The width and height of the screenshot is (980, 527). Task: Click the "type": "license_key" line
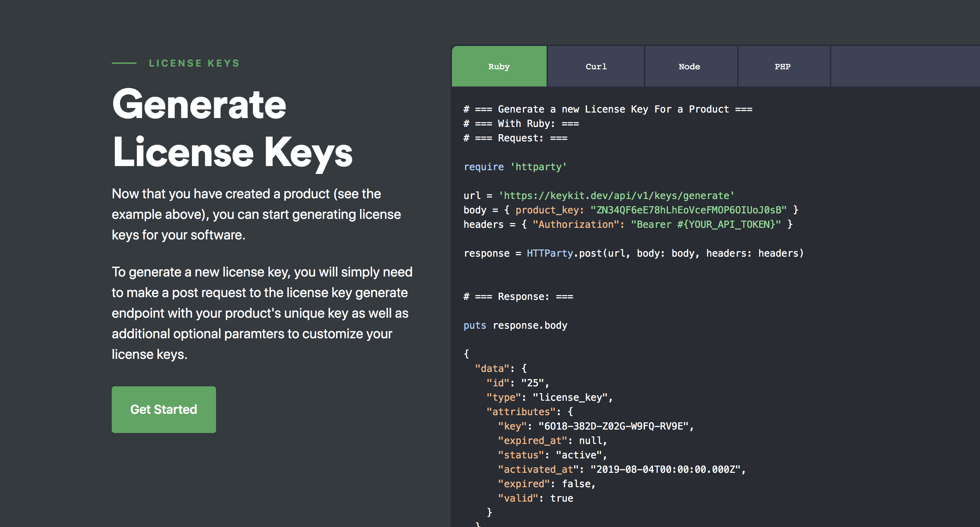[549, 397]
